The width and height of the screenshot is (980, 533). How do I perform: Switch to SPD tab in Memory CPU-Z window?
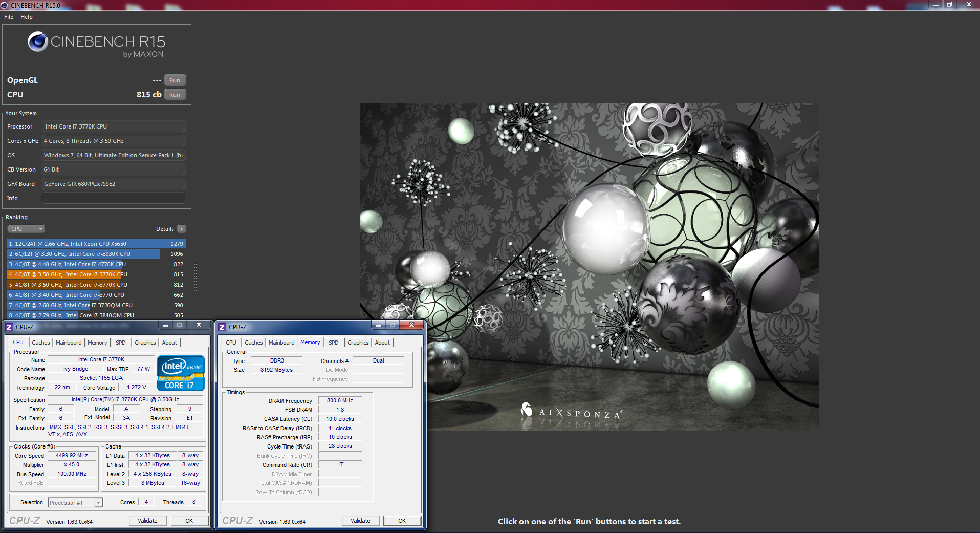click(x=334, y=343)
